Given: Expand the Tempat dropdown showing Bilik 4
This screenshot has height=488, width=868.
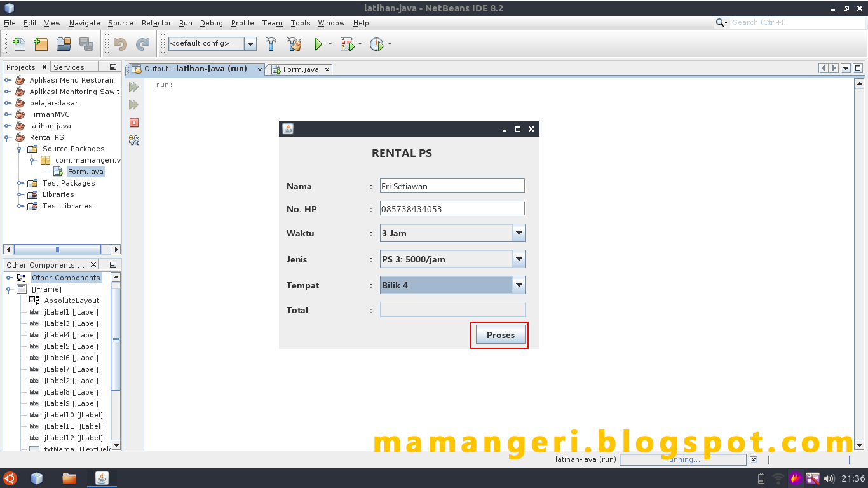Looking at the screenshot, I should point(519,285).
